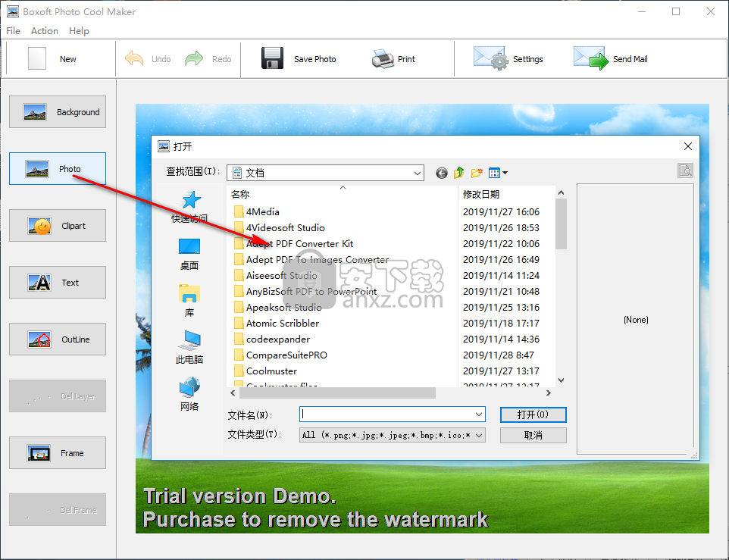Select the CompareSuitePRO folder

[281, 355]
